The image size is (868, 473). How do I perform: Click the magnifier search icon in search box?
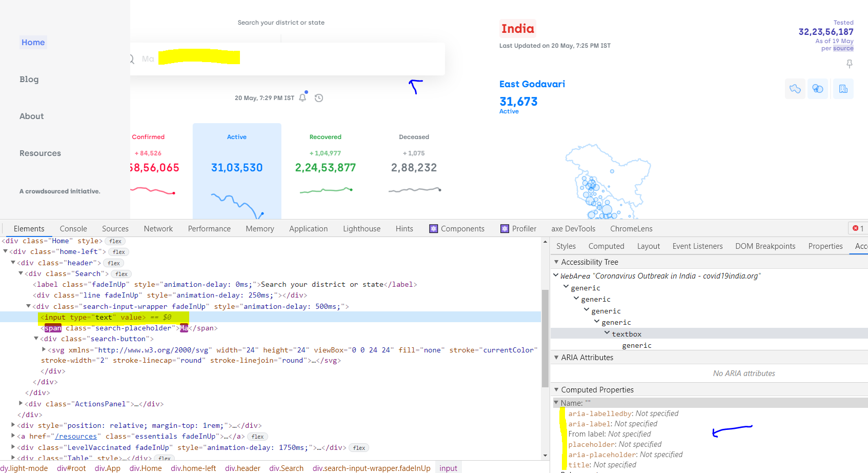(x=131, y=59)
